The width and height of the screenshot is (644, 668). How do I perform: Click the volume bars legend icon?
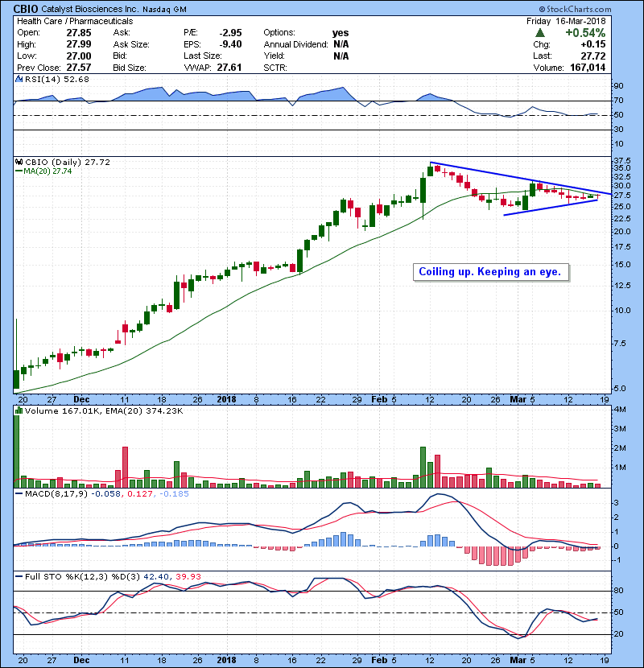click(x=19, y=410)
